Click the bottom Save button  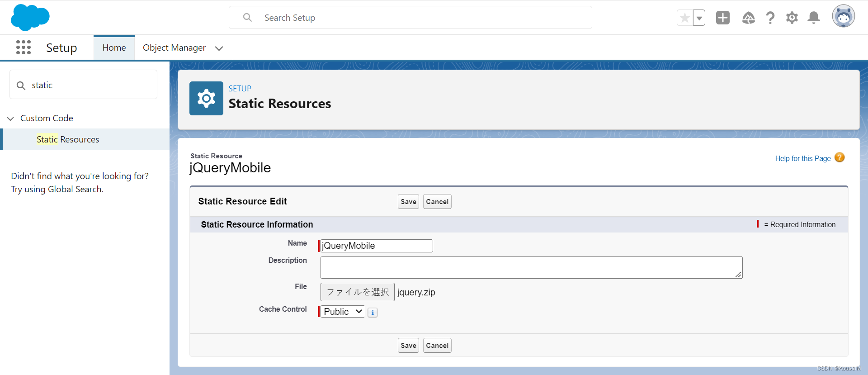coord(408,345)
